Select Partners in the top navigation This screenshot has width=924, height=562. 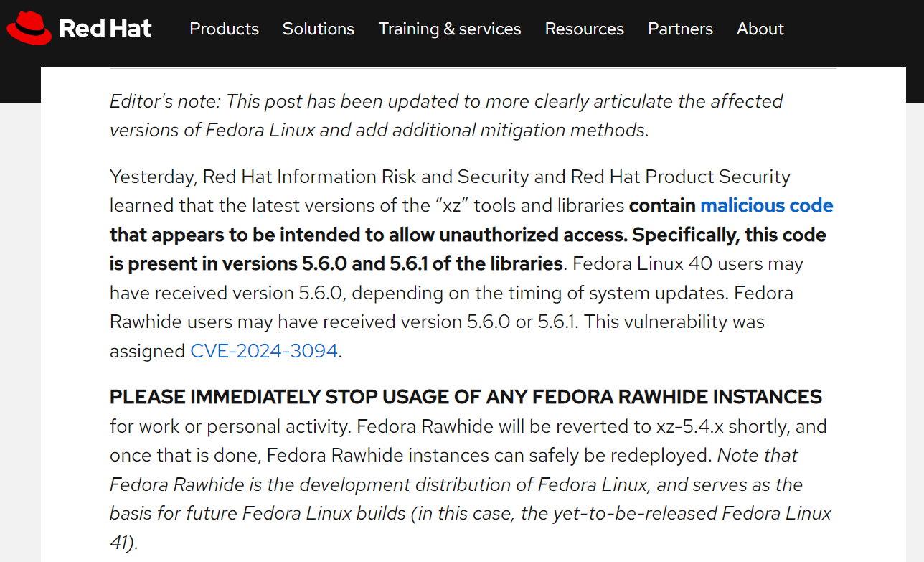point(680,29)
